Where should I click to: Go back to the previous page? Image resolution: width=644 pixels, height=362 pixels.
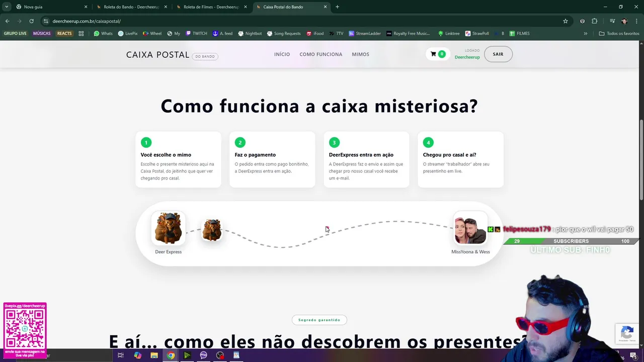point(7,21)
